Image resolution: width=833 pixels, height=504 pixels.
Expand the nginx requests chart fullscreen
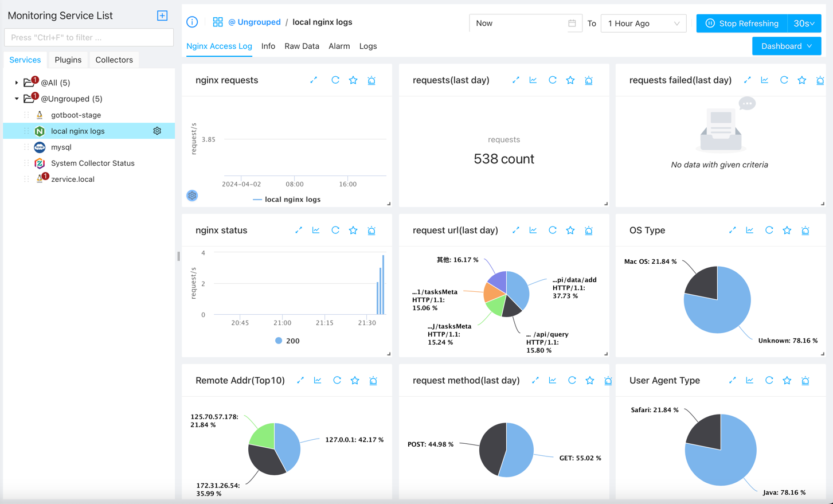tap(314, 80)
